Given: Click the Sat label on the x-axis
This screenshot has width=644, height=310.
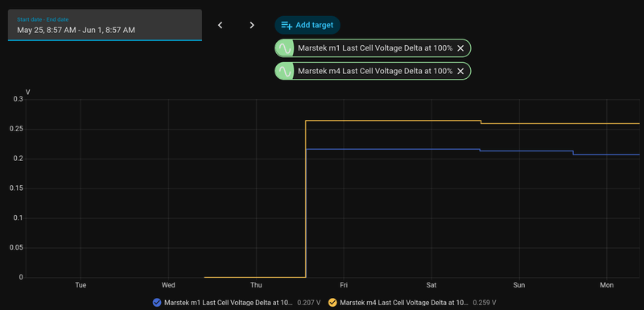Looking at the screenshot, I should pos(431,285).
